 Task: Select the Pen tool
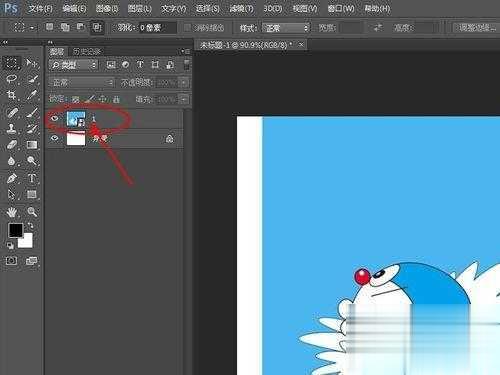[x=12, y=178]
